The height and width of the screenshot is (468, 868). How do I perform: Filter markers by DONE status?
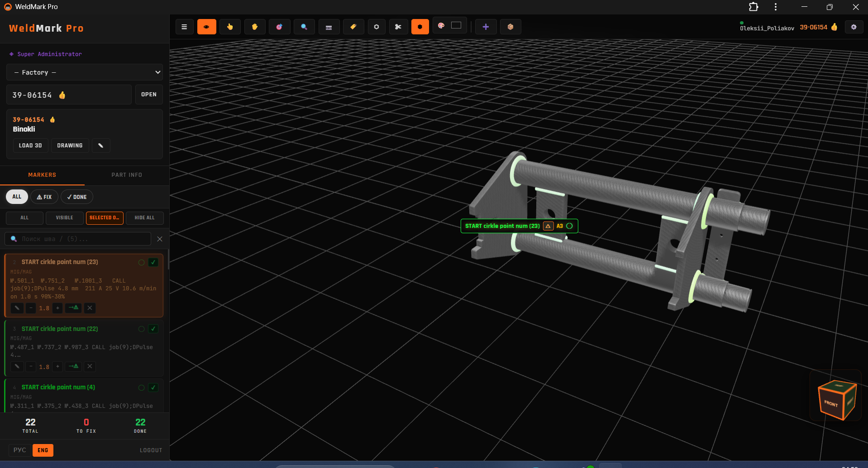77,197
